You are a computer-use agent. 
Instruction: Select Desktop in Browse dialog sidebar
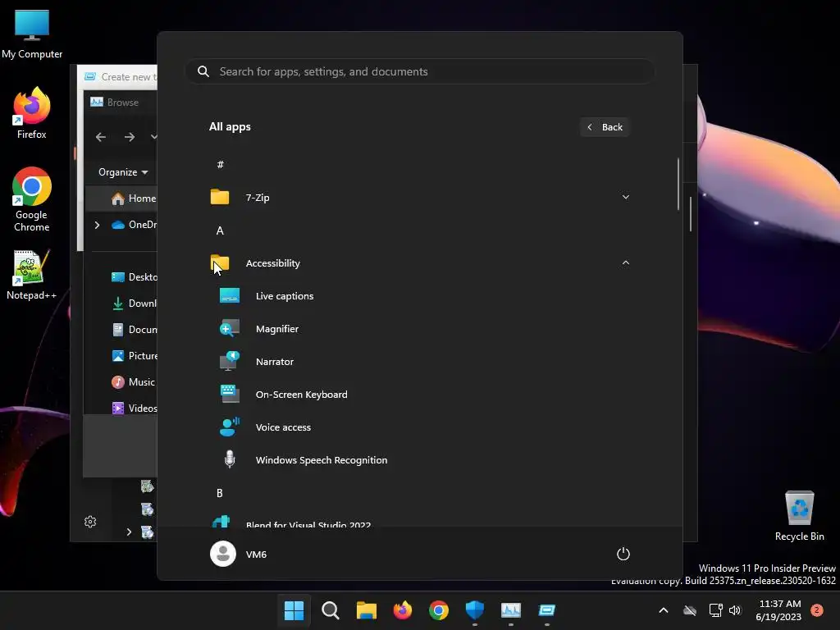click(134, 277)
